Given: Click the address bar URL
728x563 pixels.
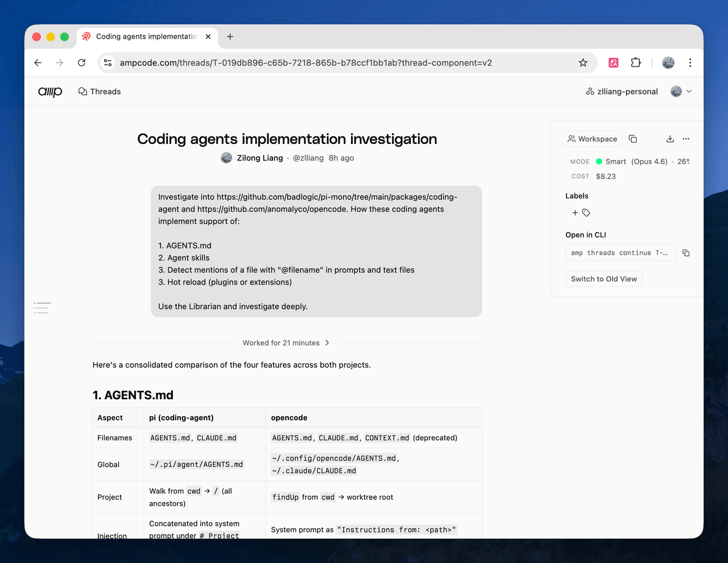Looking at the screenshot, I should tap(305, 63).
